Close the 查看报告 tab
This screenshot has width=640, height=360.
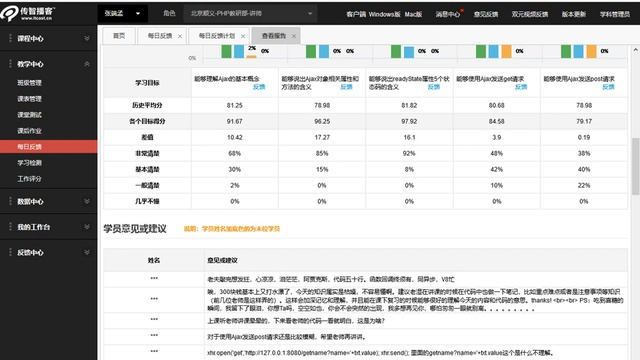pyautogui.click(x=294, y=36)
